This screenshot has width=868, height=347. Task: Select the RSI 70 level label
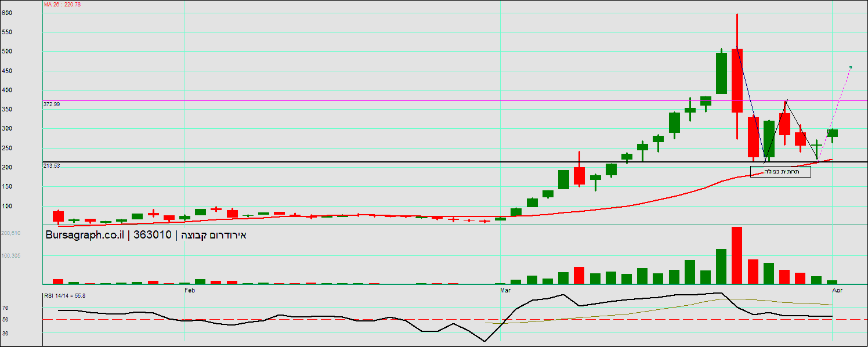pos(5,308)
